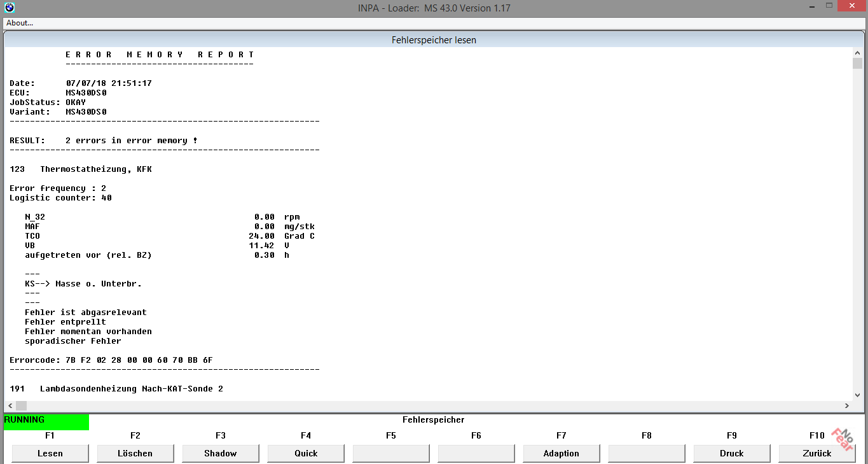Open the Shadow memory button
Image resolution: width=868 pixels, height=464 pixels.
coord(221,453)
